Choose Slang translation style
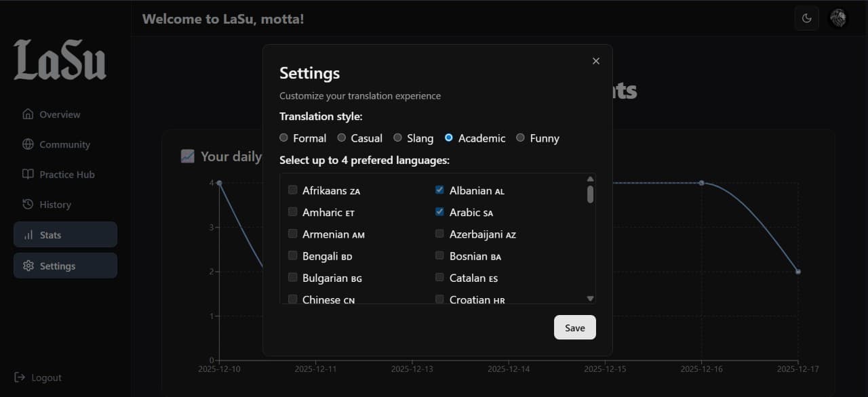Image resolution: width=868 pixels, height=397 pixels. coord(398,138)
